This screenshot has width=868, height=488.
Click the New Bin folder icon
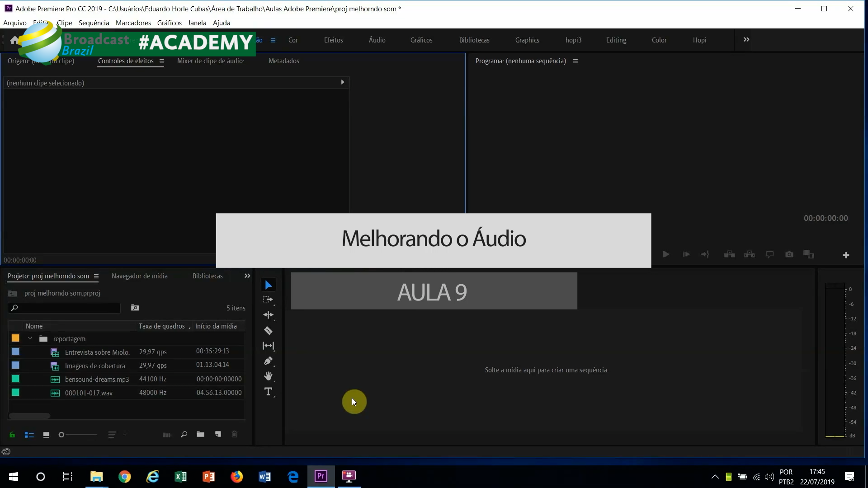click(201, 435)
